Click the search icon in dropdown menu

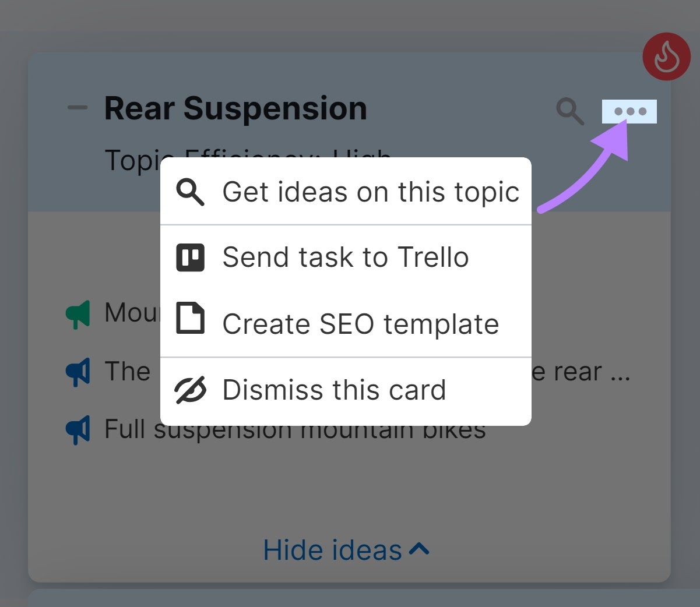pos(190,192)
